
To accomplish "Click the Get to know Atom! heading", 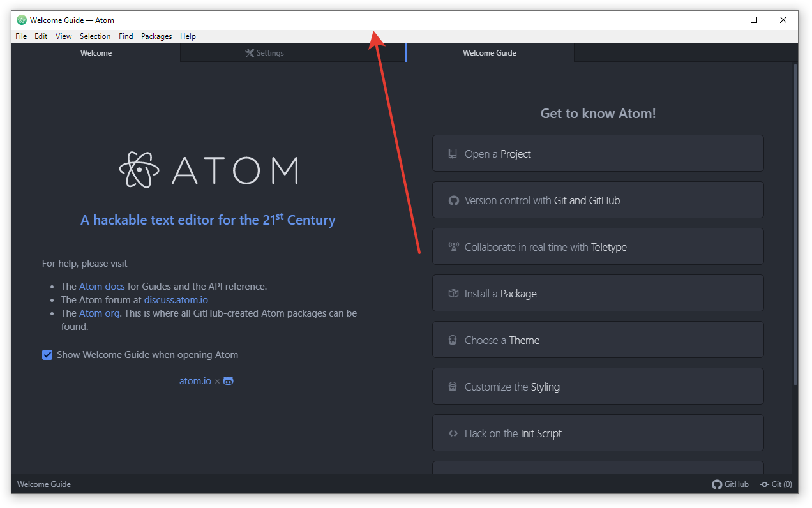I will pos(598,114).
